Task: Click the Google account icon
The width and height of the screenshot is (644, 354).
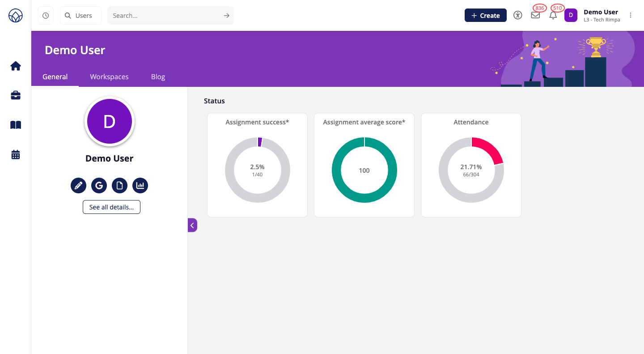Action: coord(99,185)
